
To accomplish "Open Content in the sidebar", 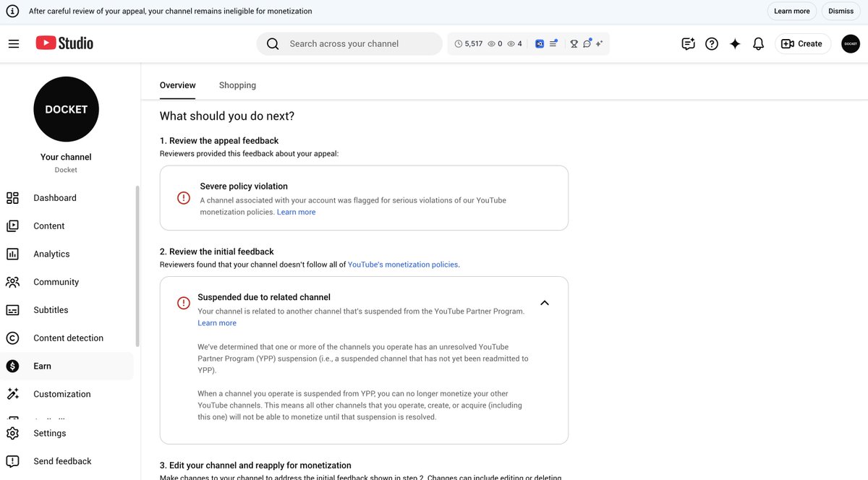I will coord(67,226).
